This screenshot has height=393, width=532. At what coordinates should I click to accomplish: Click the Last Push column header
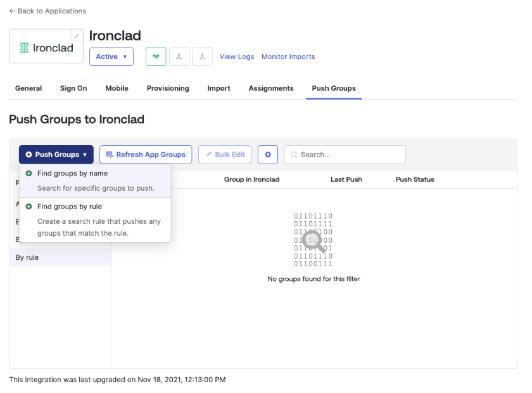pos(346,179)
